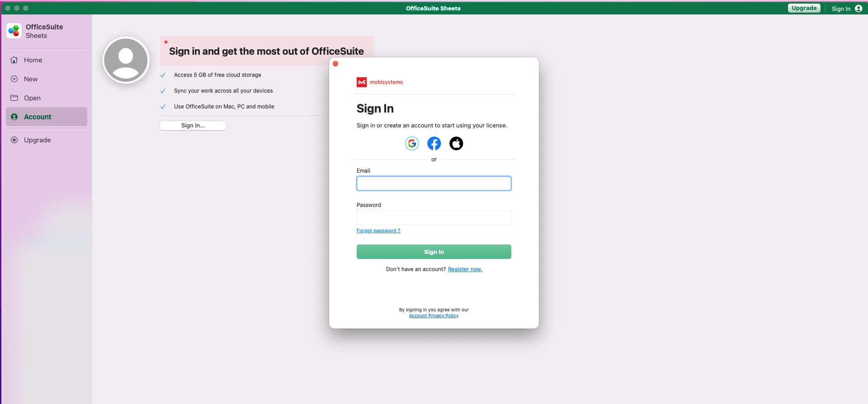Click the 'Sign in and get the most out of OfficeSuite' heading

[x=266, y=51]
